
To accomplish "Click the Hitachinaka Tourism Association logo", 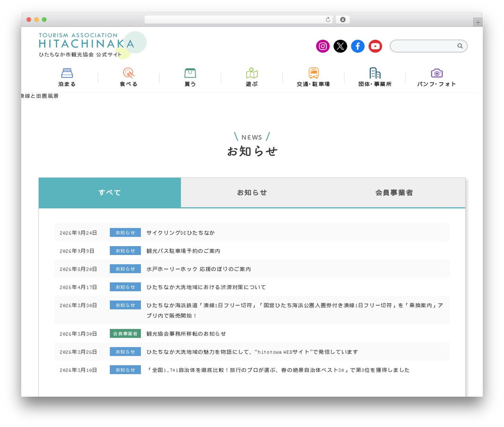I will (92, 45).
